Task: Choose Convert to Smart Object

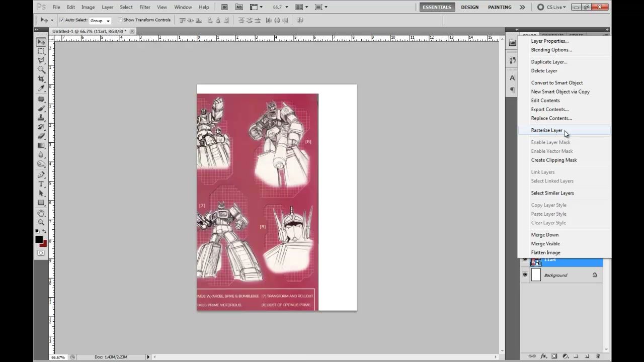Action: (x=557, y=83)
